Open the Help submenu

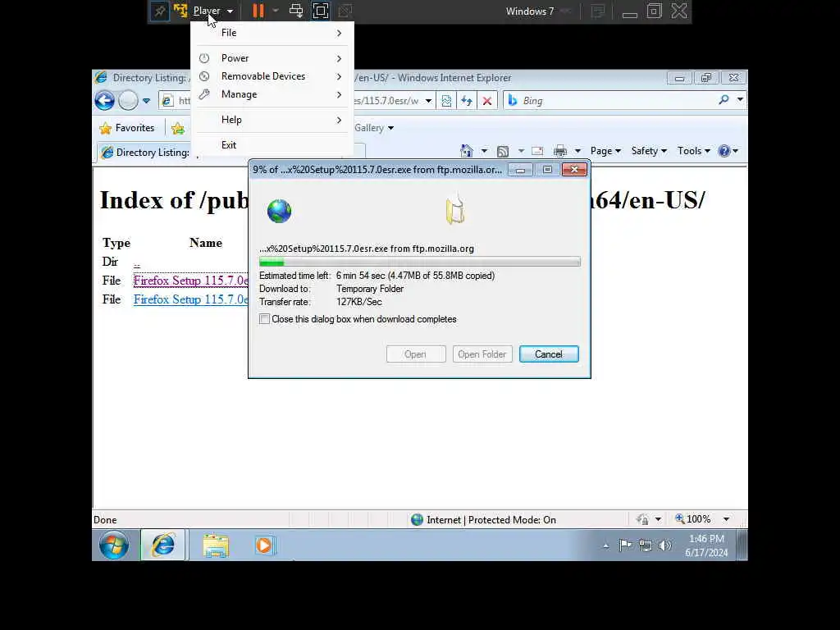click(272, 120)
